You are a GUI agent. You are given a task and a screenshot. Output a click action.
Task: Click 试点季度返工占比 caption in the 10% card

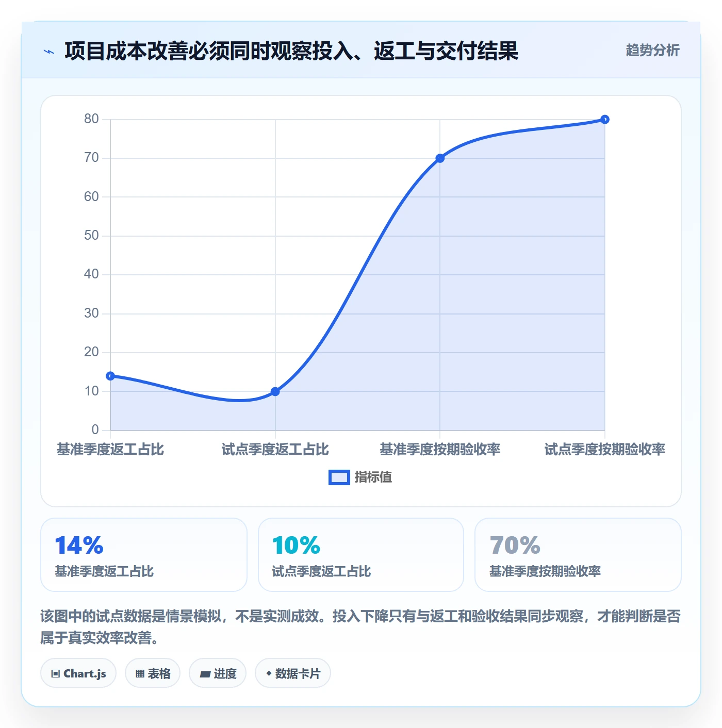(321, 571)
